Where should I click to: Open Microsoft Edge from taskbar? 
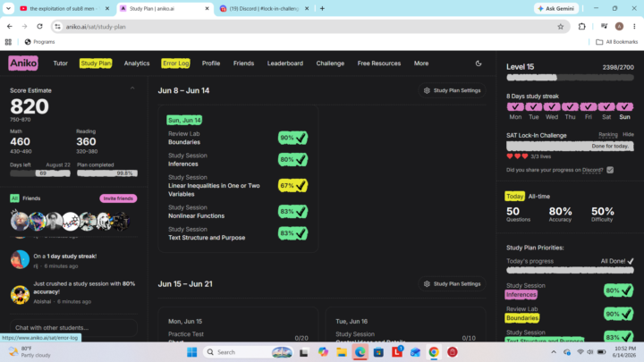coord(360,352)
